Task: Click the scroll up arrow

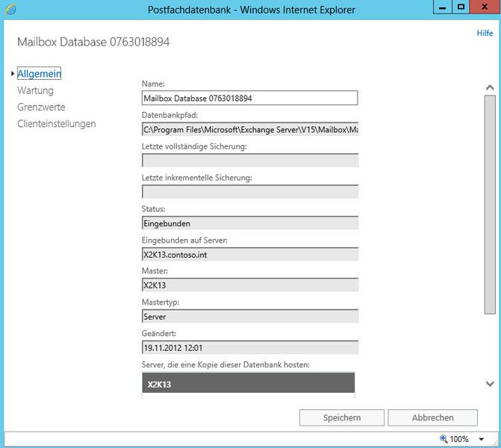Action: tap(490, 87)
